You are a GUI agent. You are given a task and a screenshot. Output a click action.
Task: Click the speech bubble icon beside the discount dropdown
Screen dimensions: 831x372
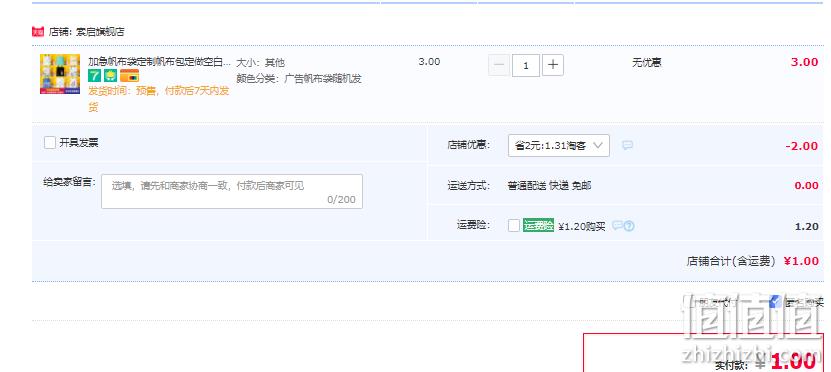tap(627, 145)
